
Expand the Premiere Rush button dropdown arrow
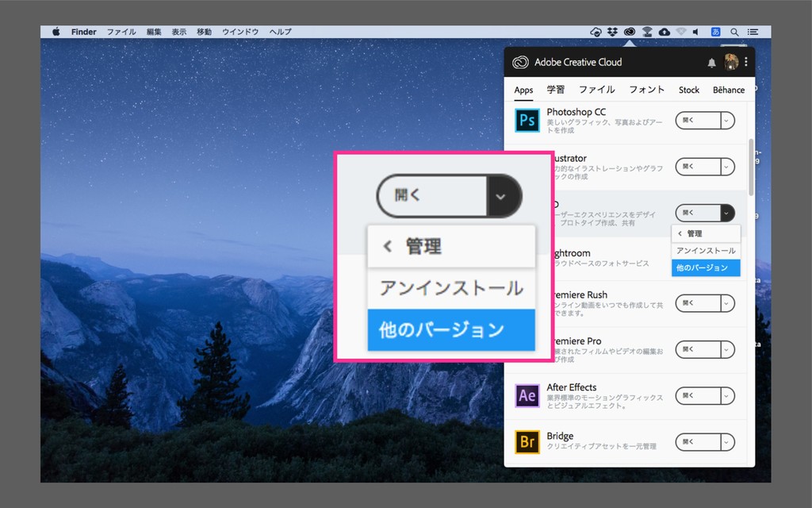[x=726, y=303]
